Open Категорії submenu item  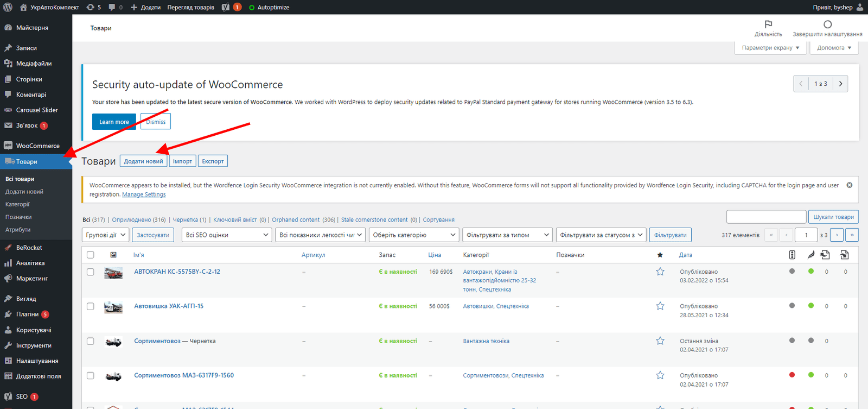click(x=17, y=204)
